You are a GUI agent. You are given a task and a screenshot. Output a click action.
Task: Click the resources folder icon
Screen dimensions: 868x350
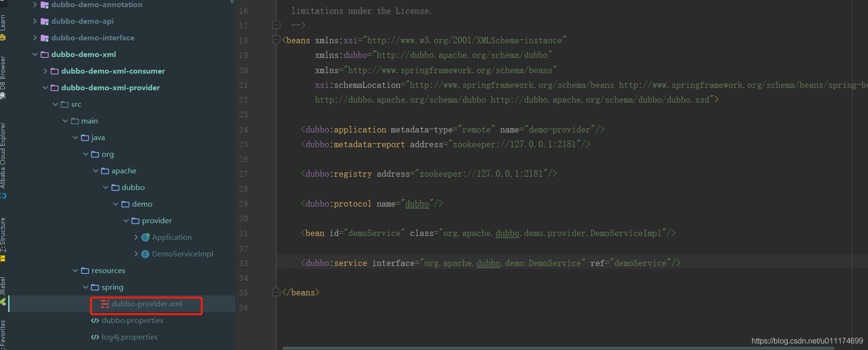click(85, 271)
